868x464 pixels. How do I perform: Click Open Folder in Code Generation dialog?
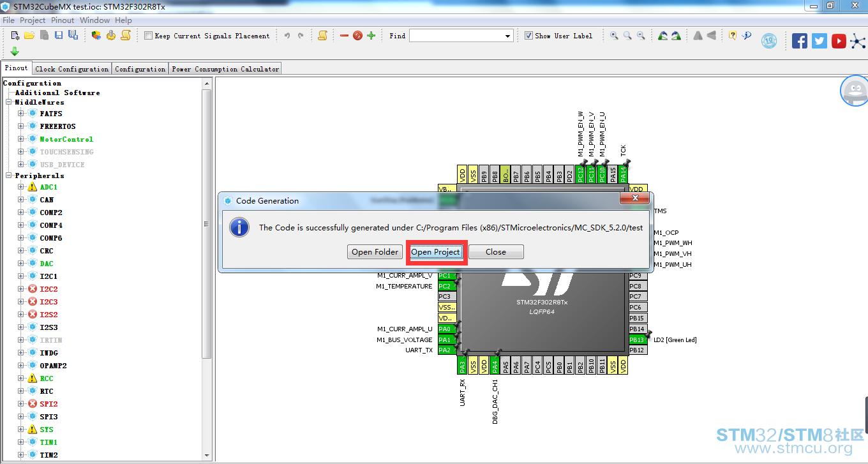[375, 252]
